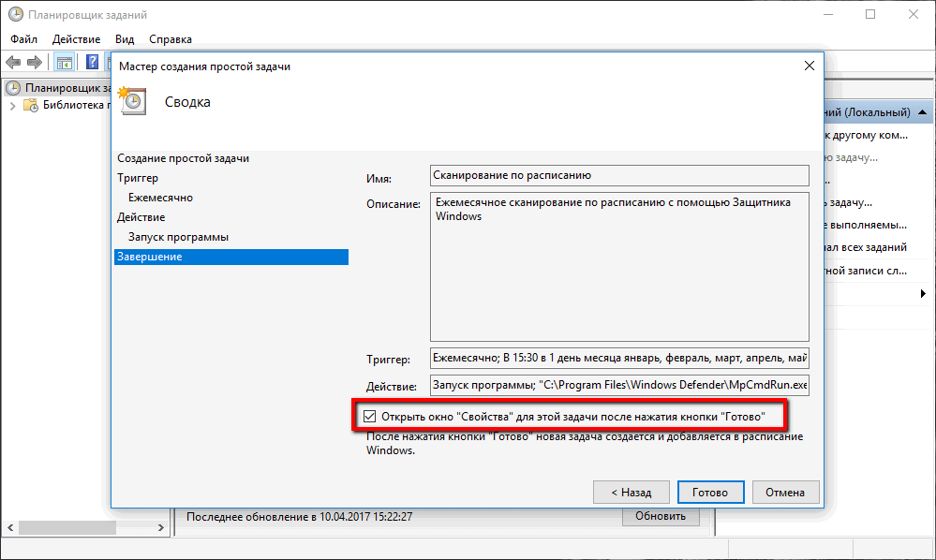Click the Библиотека folder icon in tree
936x560 pixels.
(30, 106)
